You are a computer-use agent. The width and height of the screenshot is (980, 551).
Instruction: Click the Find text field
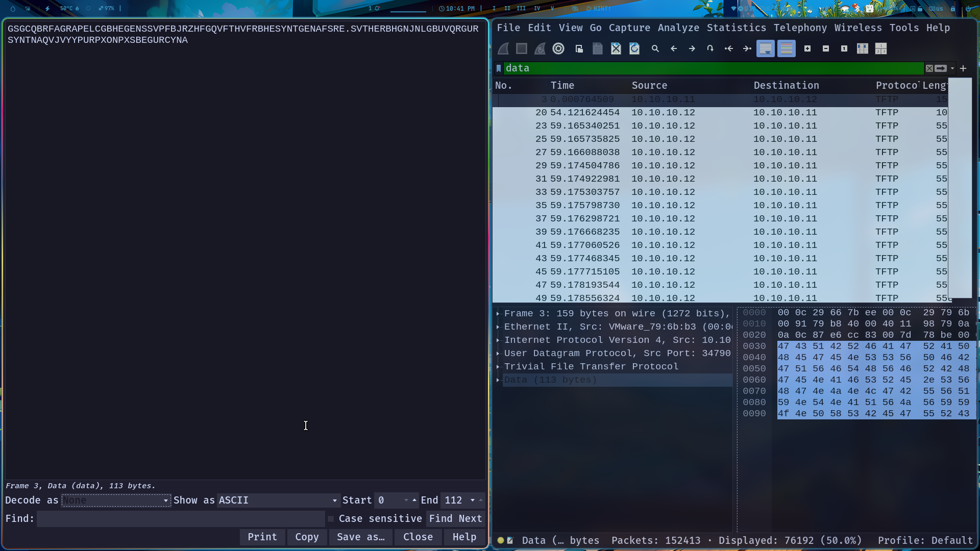pyautogui.click(x=181, y=519)
